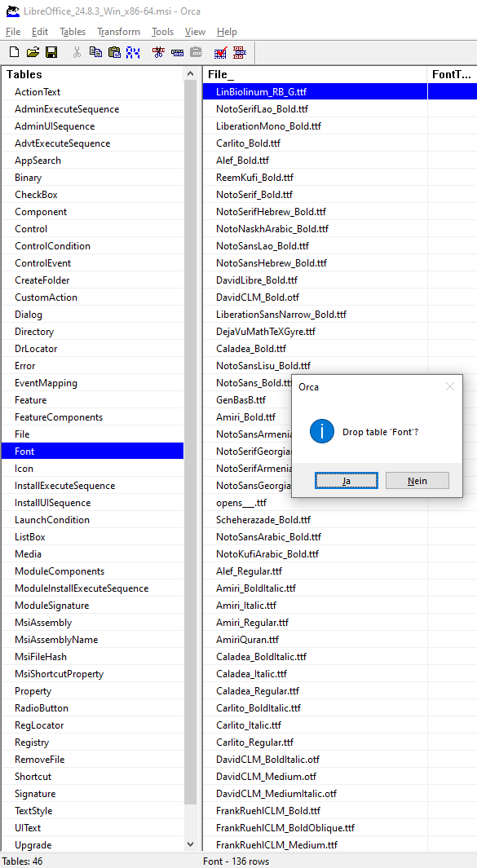Open the Tools menu
This screenshot has height=868, width=477.
click(x=162, y=32)
